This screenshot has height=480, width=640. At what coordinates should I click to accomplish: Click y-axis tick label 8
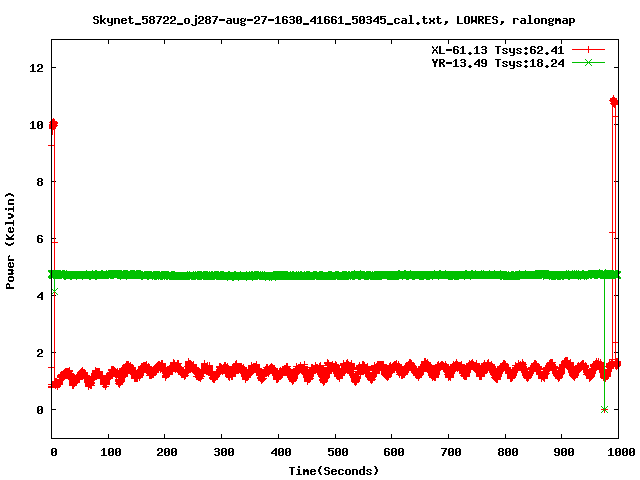(x=40, y=182)
